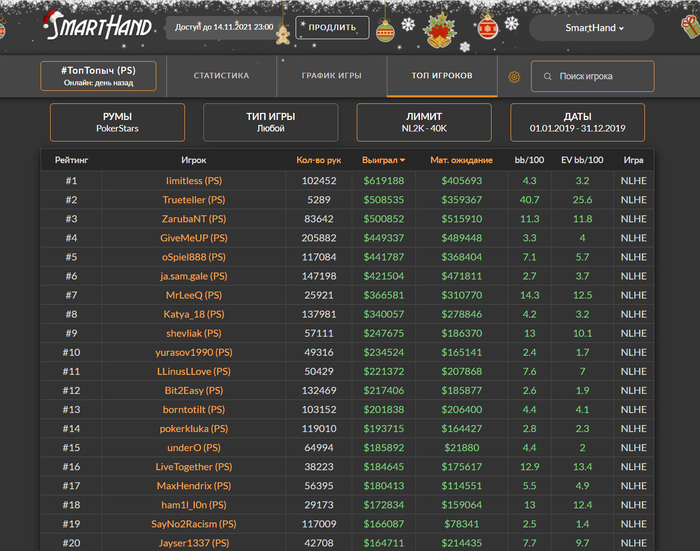Viewport: 700px width, 551px height.
Task: Open the SmartHand account dropdown
Action: point(594,28)
